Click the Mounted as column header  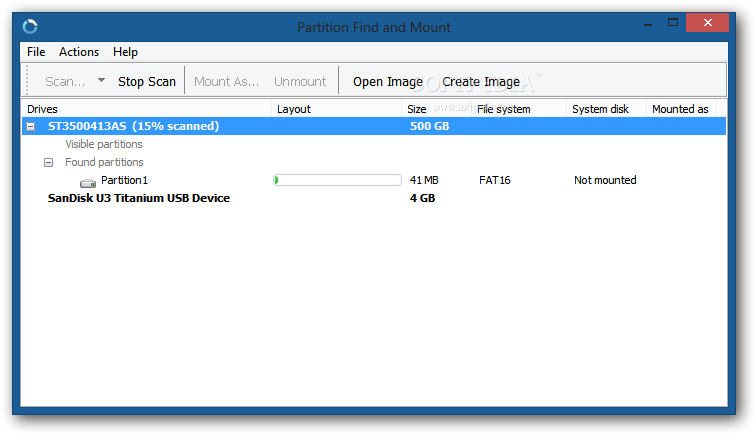(x=680, y=109)
